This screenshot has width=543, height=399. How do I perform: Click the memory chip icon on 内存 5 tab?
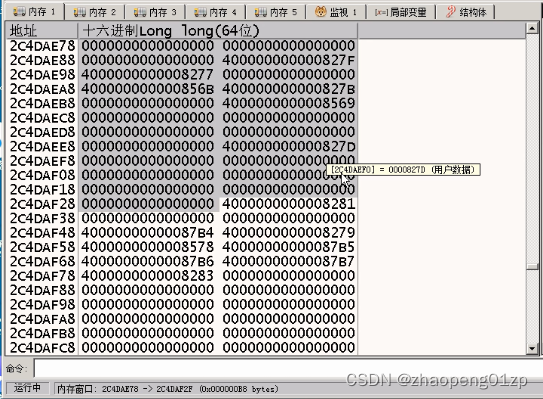click(x=261, y=12)
